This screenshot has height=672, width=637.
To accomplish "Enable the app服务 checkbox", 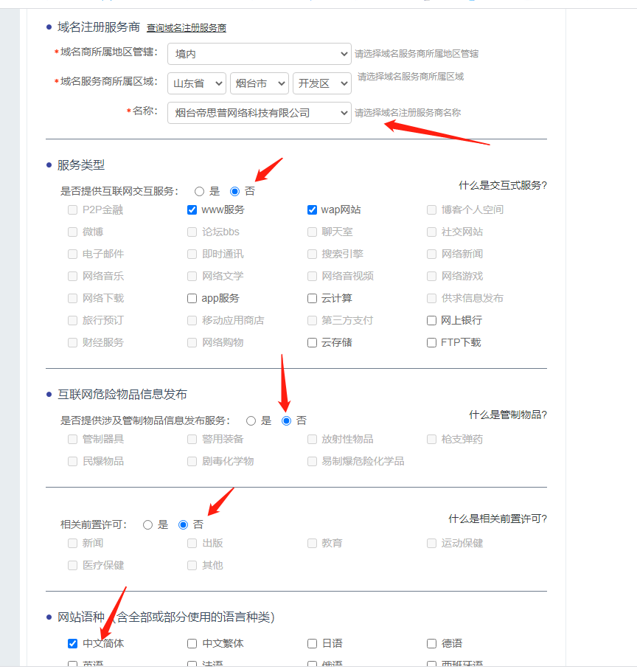I will click(192, 298).
